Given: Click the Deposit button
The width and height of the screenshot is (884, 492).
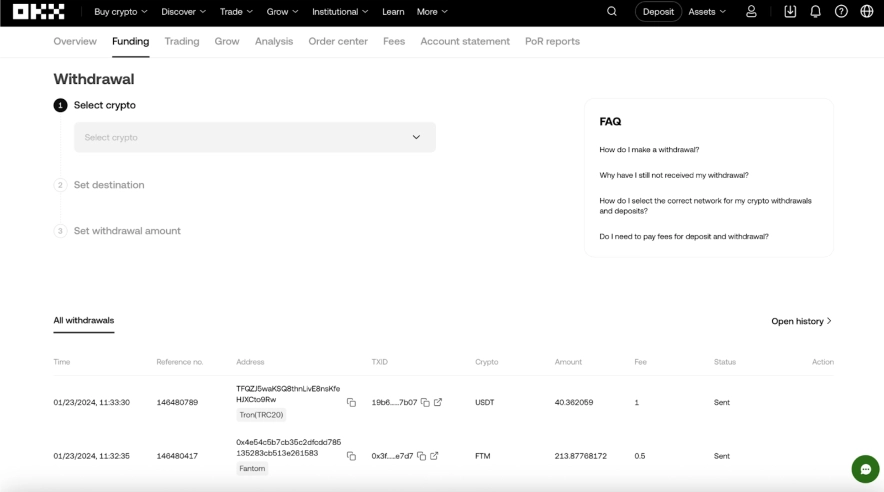Looking at the screenshot, I should [658, 12].
